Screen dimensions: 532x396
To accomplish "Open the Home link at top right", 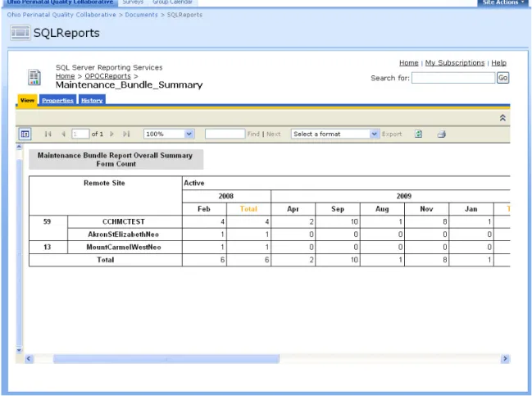I will 409,63.
